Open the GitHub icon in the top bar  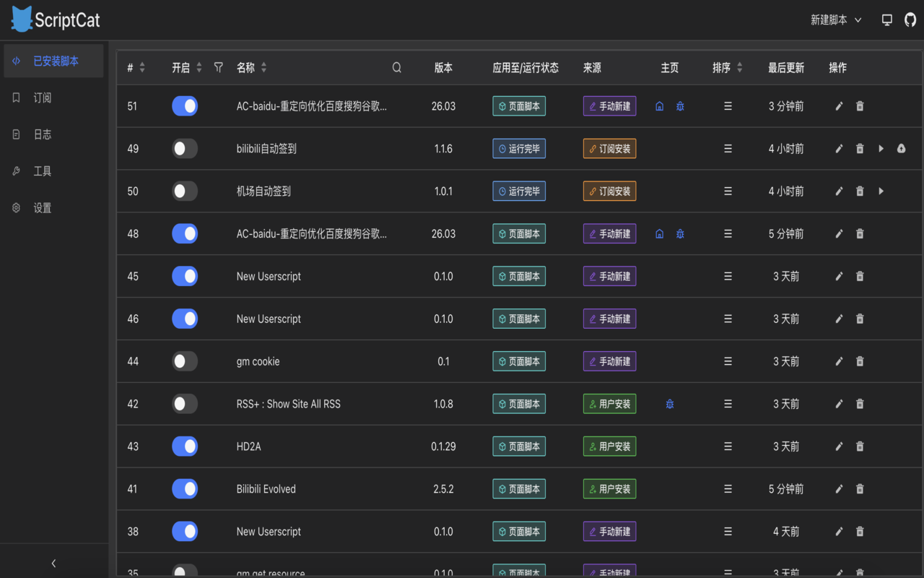[x=910, y=19]
